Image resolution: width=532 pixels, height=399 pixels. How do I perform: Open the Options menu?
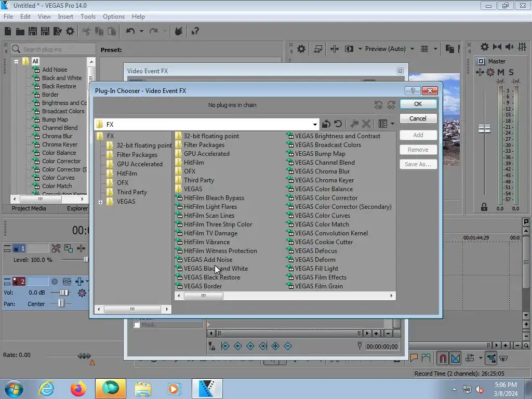114,16
